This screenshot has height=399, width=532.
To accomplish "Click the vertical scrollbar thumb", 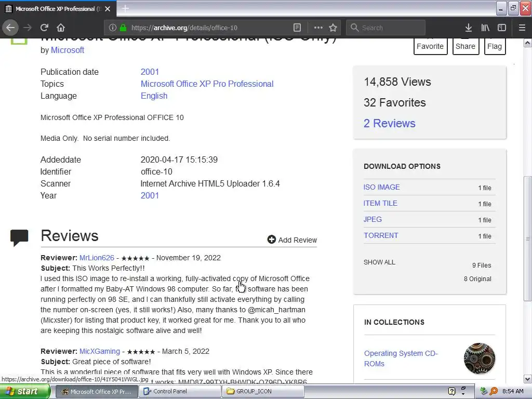I will pos(528,238).
